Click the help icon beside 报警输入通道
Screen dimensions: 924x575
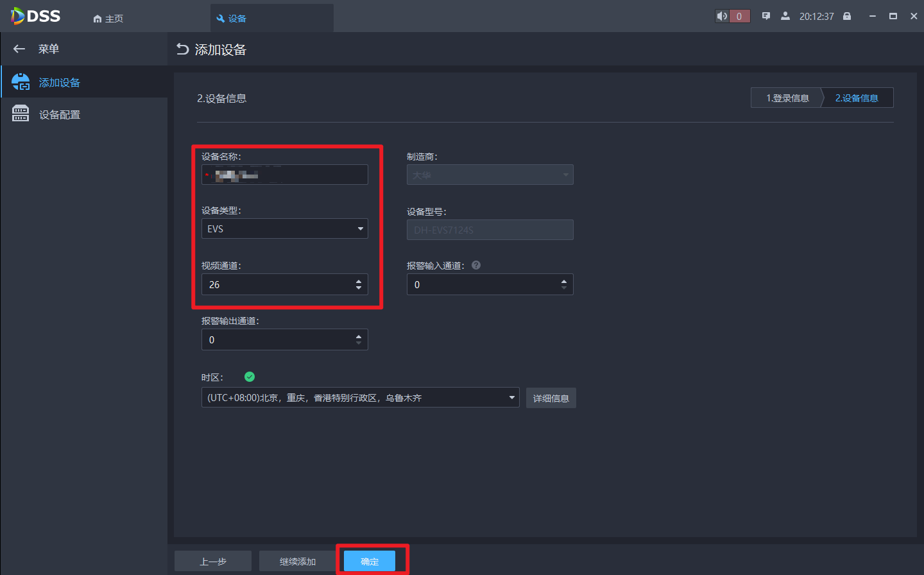476,265
